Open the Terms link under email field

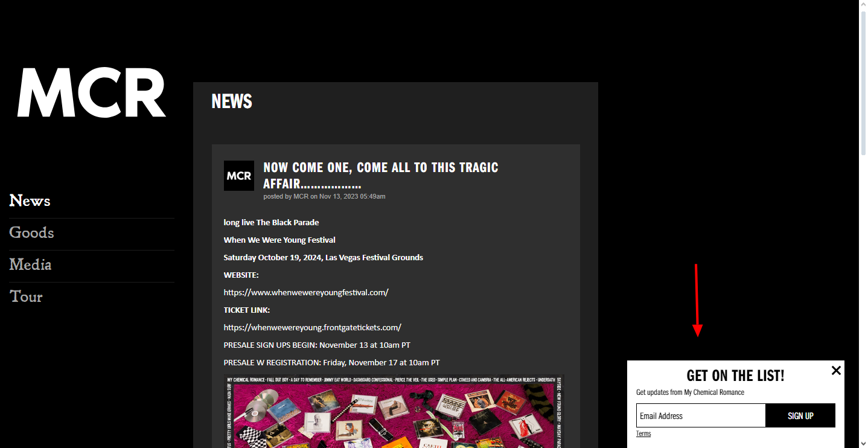coord(643,434)
